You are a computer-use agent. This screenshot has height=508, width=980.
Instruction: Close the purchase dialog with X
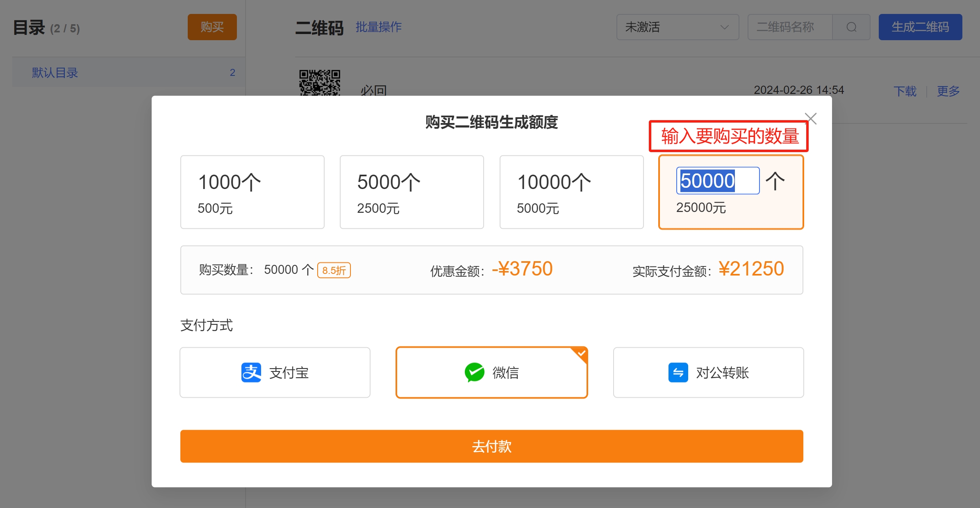(810, 118)
